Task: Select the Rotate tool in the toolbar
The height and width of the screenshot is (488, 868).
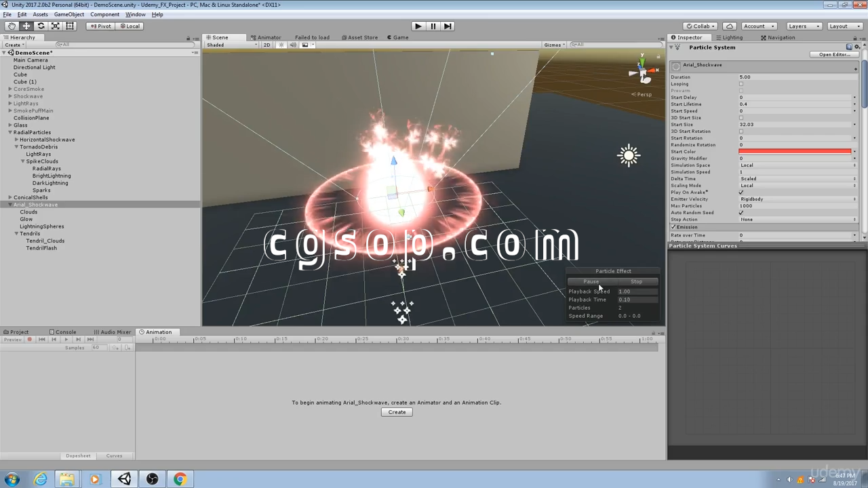Action: (x=41, y=26)
